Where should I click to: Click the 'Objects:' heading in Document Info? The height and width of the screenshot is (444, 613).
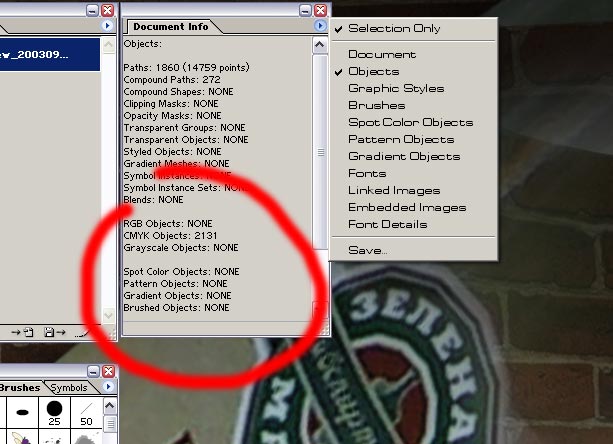click(143, 44)
